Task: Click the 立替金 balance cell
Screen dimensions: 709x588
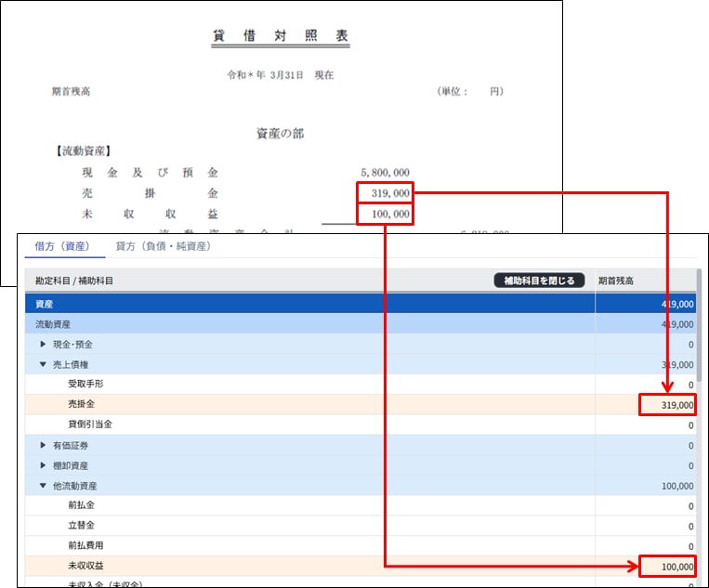Action: click(x=647, y=526)
